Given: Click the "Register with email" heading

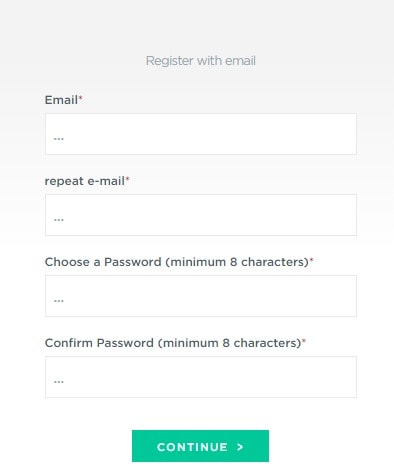Looking at the screenshot, I should [x=201, y=61].
